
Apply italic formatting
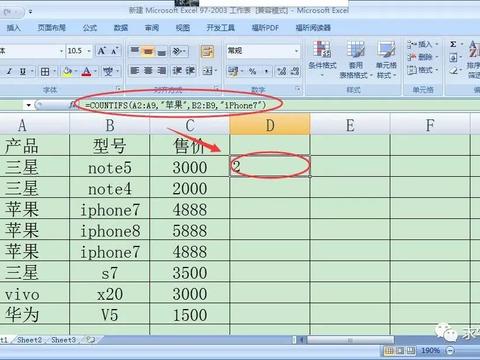tap(9, 71)
